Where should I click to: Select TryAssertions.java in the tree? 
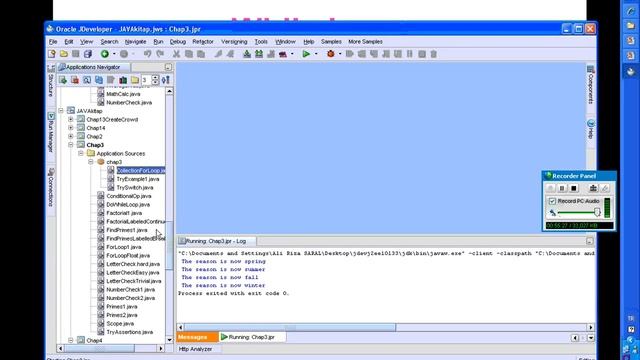[129, 332]
